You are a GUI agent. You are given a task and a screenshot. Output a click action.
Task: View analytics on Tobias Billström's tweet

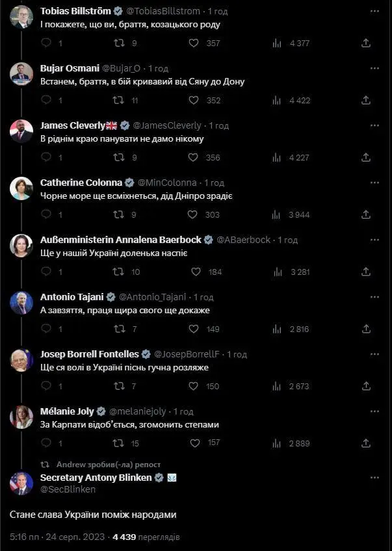point(276,43)
